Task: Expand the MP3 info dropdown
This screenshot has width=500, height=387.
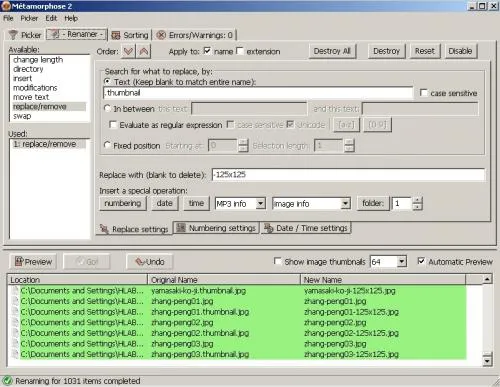Action: click(261, 203)
